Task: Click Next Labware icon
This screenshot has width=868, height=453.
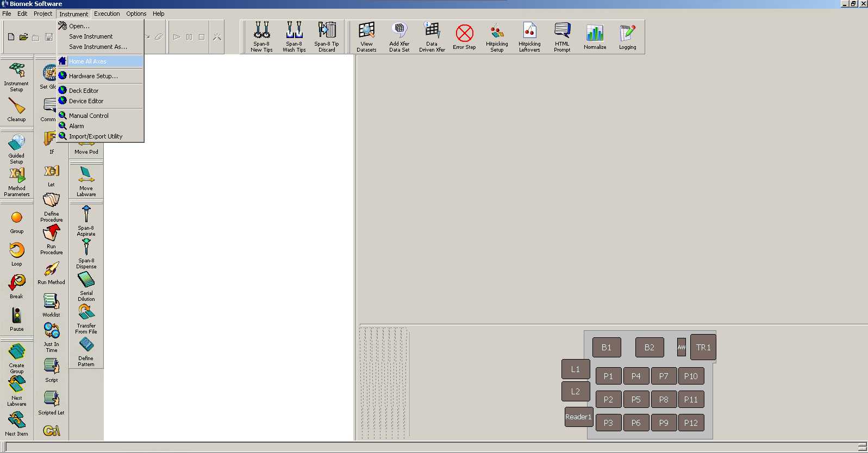Action: click(16, 391)
